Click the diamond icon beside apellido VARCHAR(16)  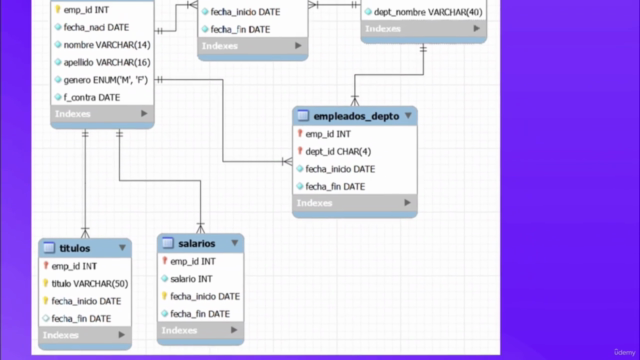[58, 62]
